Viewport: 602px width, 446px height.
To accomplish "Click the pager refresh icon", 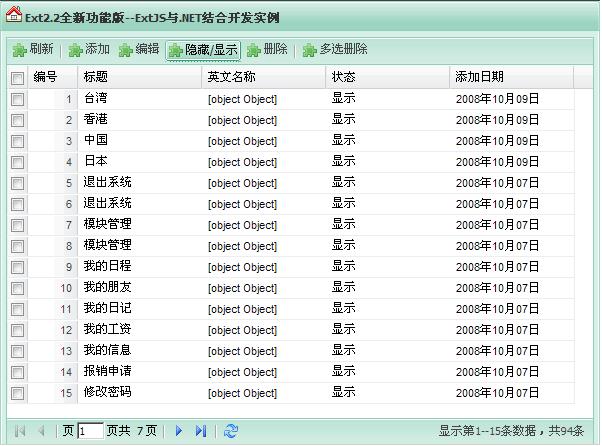I will pyautogui.click(x=231, y=431).
